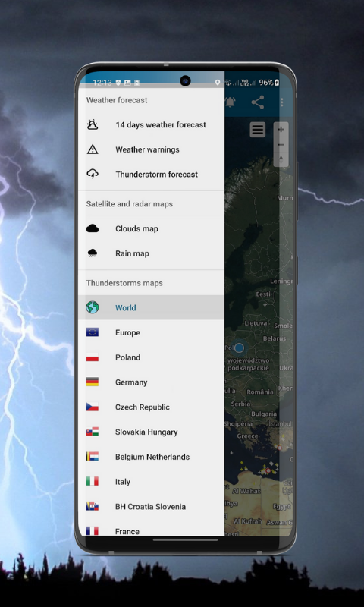This screenshot has height=607, width=364.
Task: Click the France flag icon
Action: click(x=93, y=530)
